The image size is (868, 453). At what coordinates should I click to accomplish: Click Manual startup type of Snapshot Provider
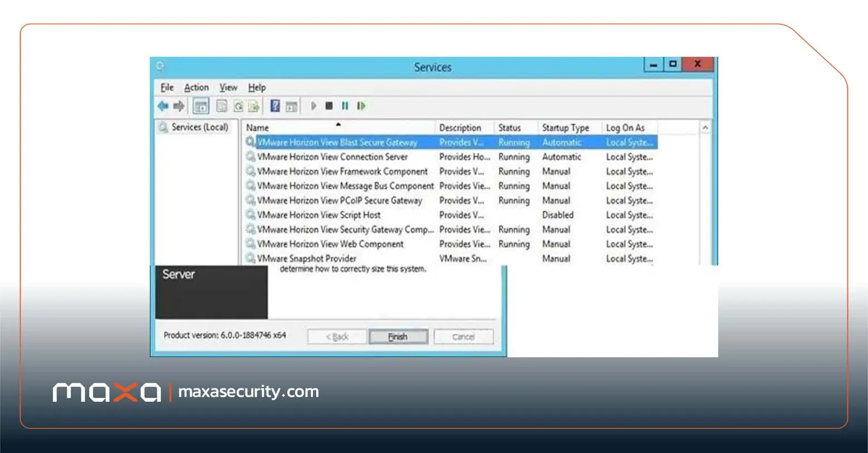[x=556, y=258]
